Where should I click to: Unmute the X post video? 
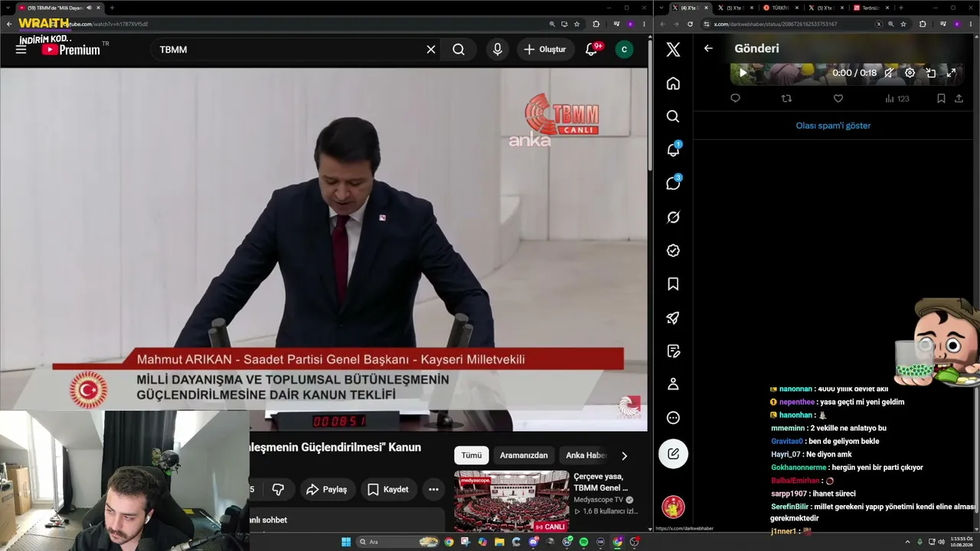889,73
